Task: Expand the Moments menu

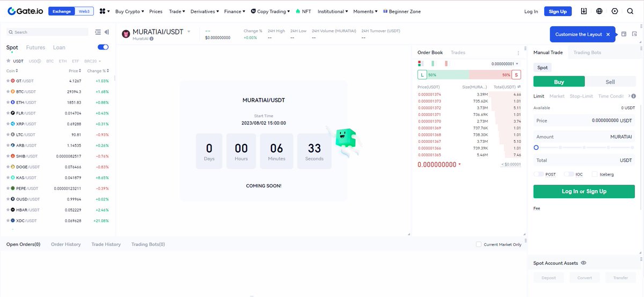Action: tap(365, 11)
